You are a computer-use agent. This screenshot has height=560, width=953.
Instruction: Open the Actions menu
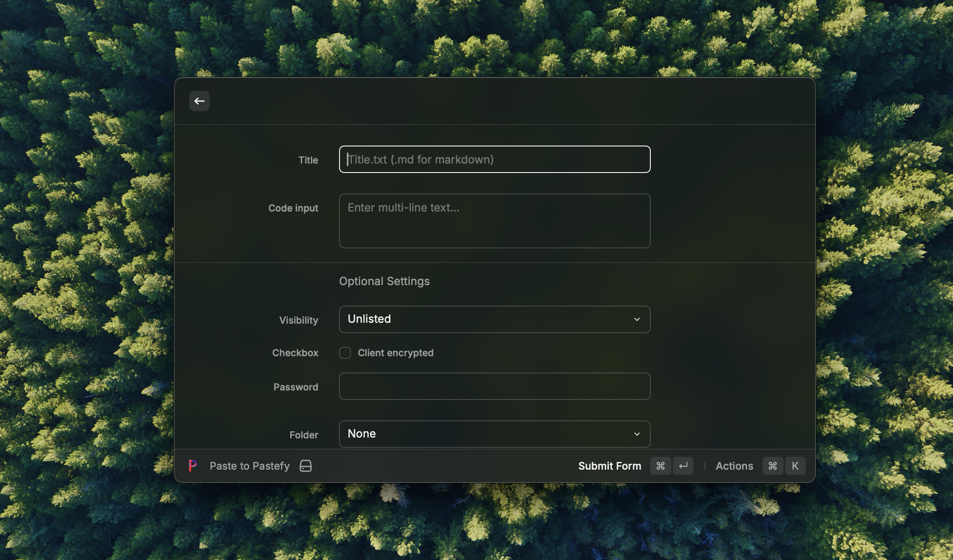pos(734,466)
